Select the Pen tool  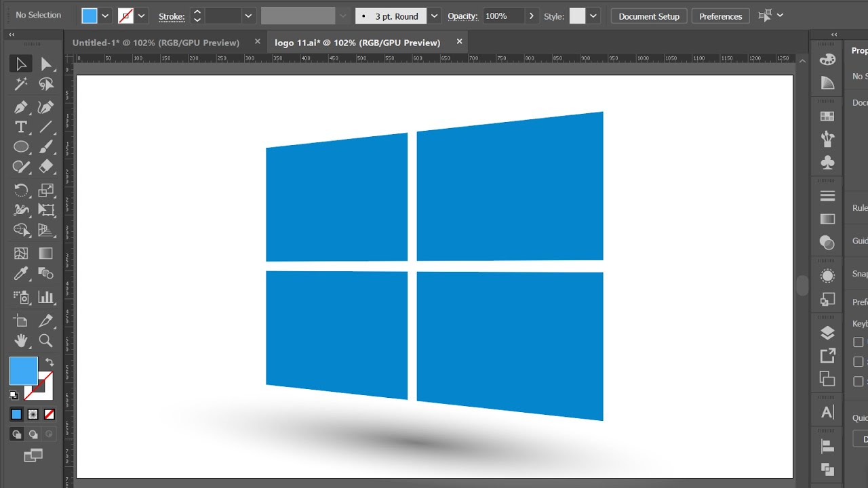coord(21,107)
